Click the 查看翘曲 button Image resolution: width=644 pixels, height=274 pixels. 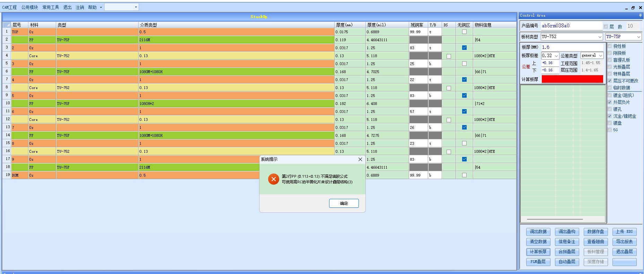click(596, 242)
